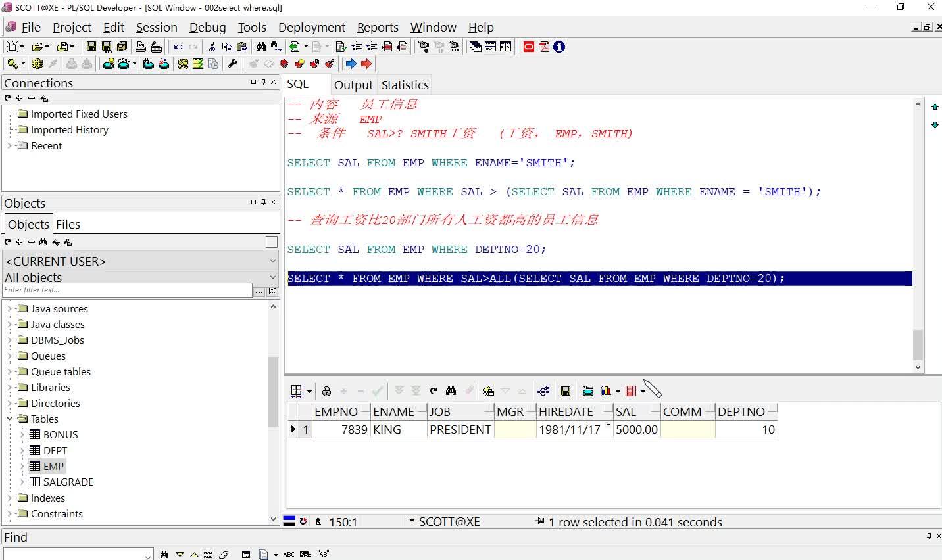Click the Paste clipboard icon
Screen dimensions: 942x560
pos(242,47)
